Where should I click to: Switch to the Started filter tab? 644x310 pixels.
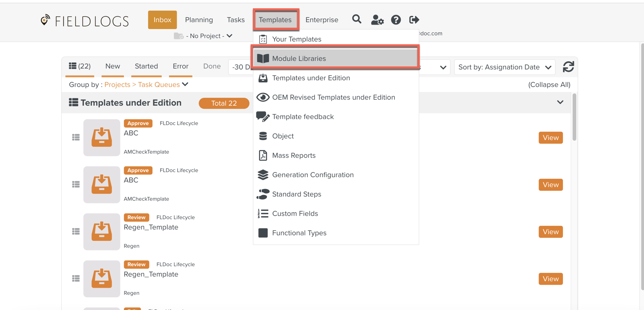146,66
